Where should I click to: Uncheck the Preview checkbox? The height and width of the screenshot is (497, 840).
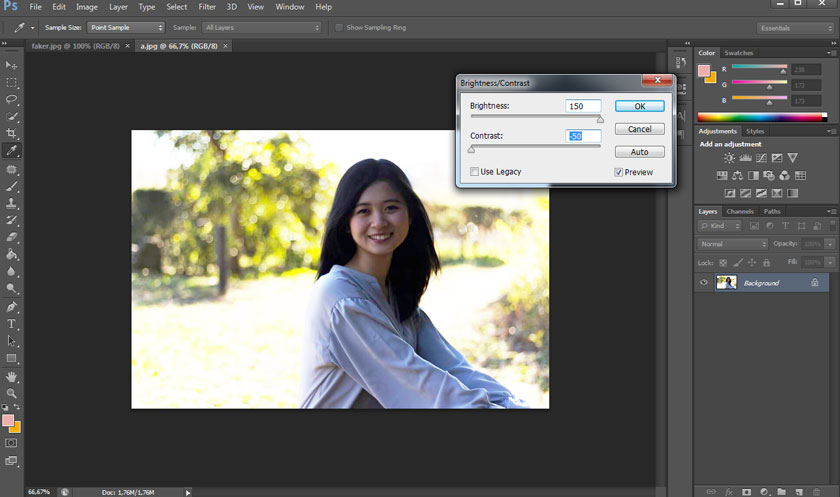coord(619,172)
